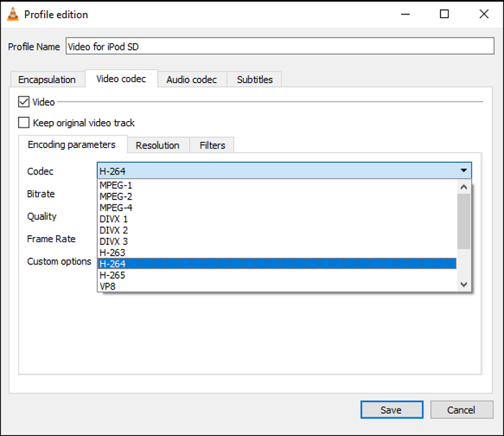Image resolution: width=504 pixels, height=436 pixels.
Task: Enable the Video checkbox
Action: coord(24,102)
